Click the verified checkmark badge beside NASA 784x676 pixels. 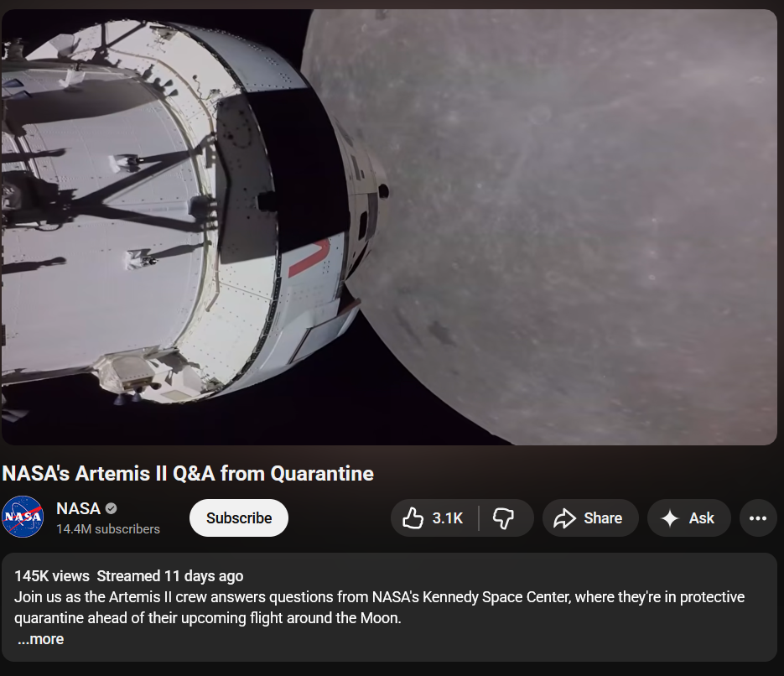(x=112, y=509)
